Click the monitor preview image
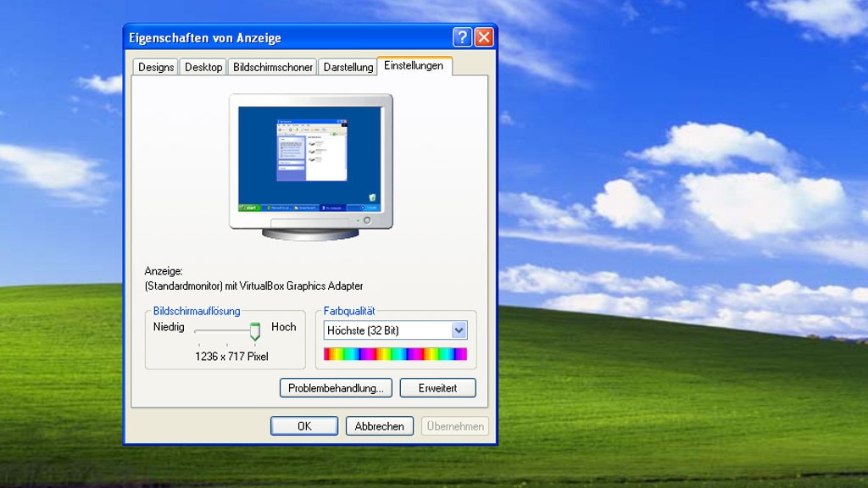The image size is (868, 488). click(310, 161)
